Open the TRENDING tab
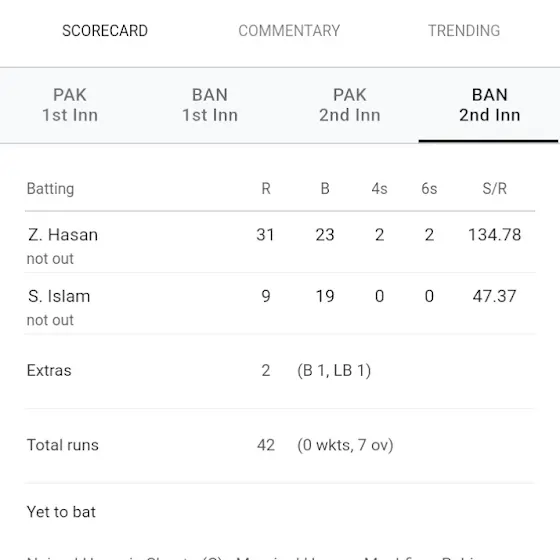Image resolution: width=560 pixels, height=560 pixels. click(464, 31)
